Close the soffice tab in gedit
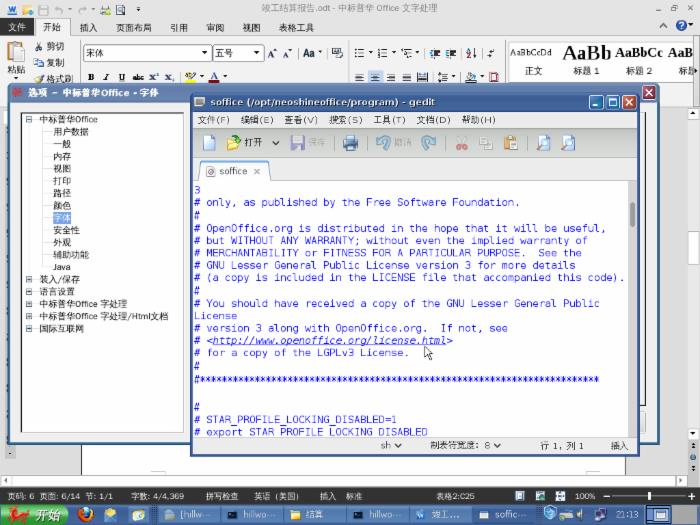Viewport: 700px width, 525px height. pyautogui.click(x=257, y=171)
